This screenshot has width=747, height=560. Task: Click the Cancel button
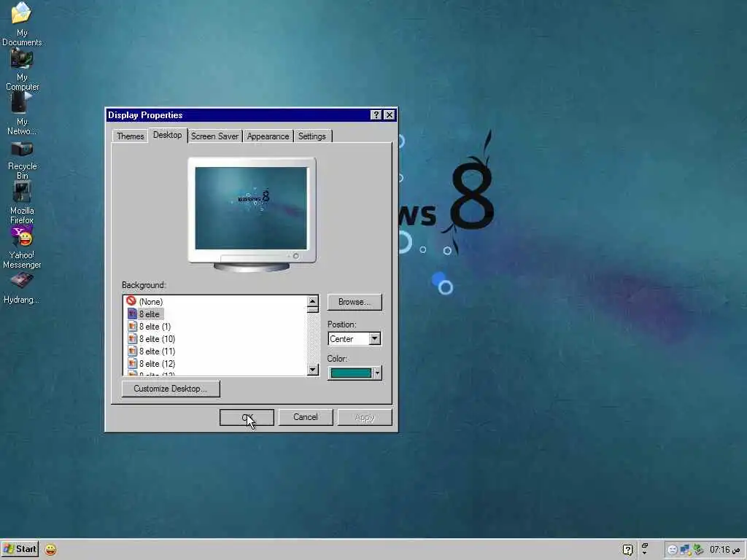pos(306,417)
